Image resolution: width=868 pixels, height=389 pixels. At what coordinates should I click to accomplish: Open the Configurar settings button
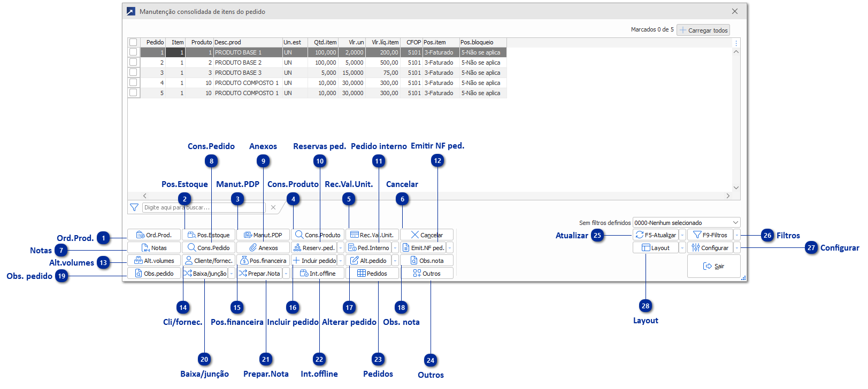coord(710,248)
